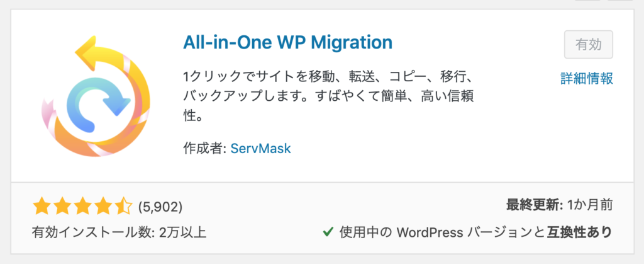Click the 1か月前 update time text
This screenshot has width=644, height=264.
click(x=589, y=205)
